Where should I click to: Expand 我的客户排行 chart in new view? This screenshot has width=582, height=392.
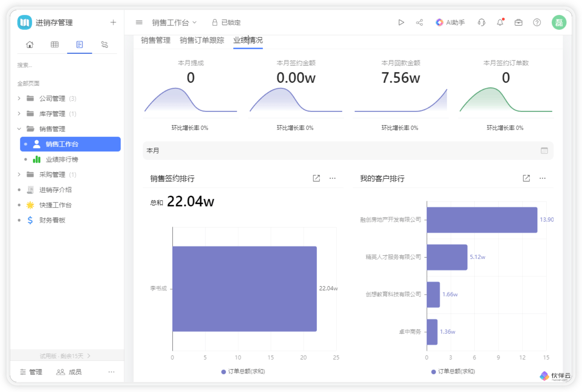pos(526,178)
